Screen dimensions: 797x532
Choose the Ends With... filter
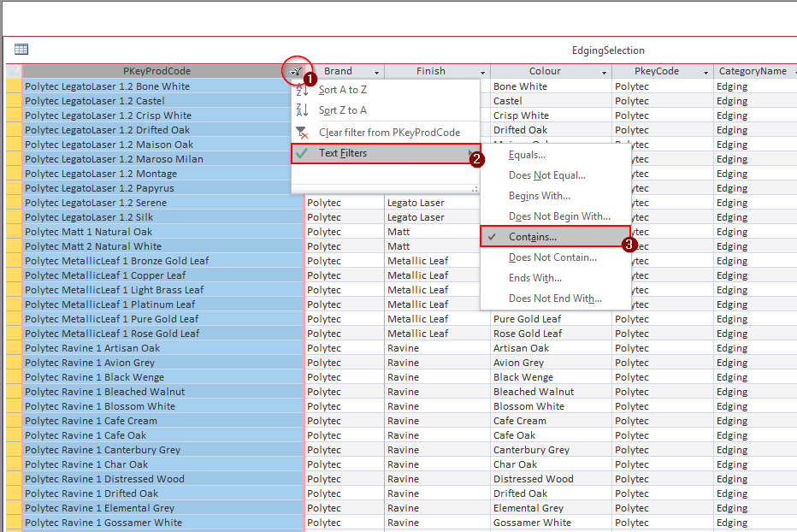tap(555, 278)
